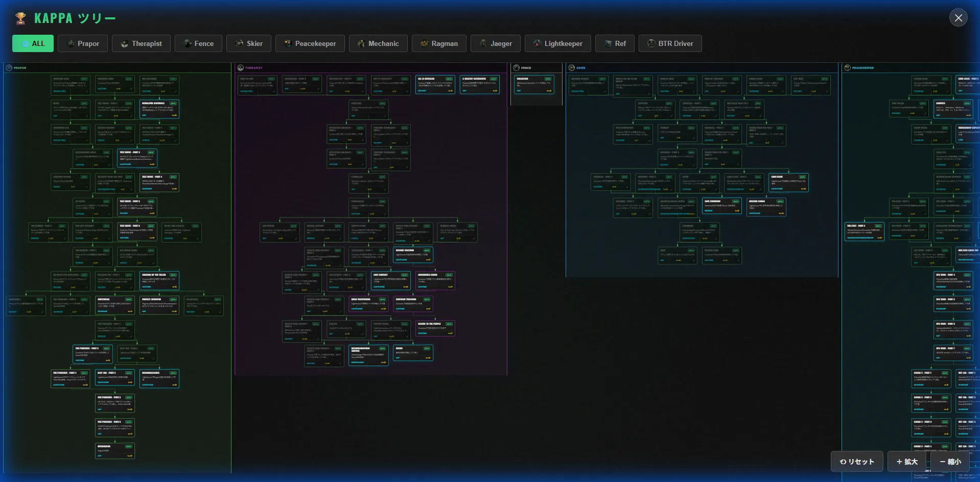Open the Cargo X - Part 3 node
Screen dimensions: 980x482
(x=931, y=428)
